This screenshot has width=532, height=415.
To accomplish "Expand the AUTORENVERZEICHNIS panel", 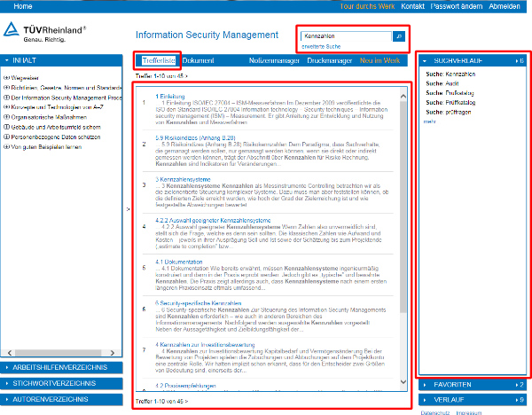I will [x=61, y=399].
